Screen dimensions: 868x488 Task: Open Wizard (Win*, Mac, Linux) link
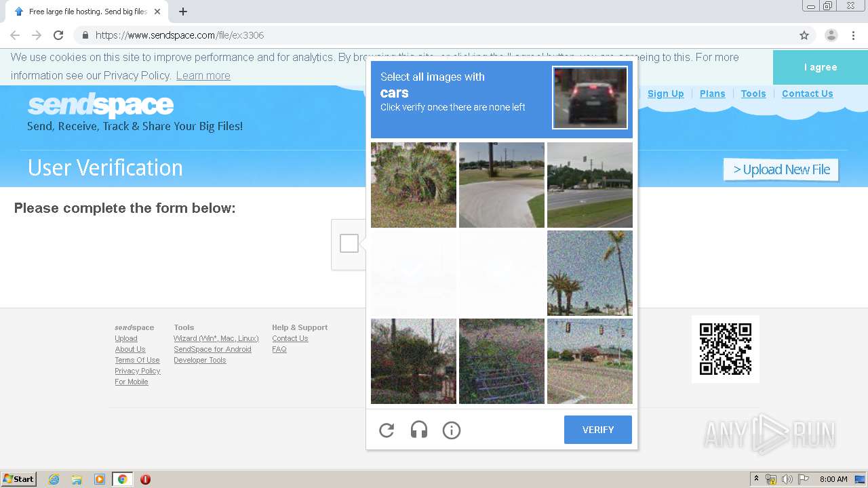coord(216,338)
